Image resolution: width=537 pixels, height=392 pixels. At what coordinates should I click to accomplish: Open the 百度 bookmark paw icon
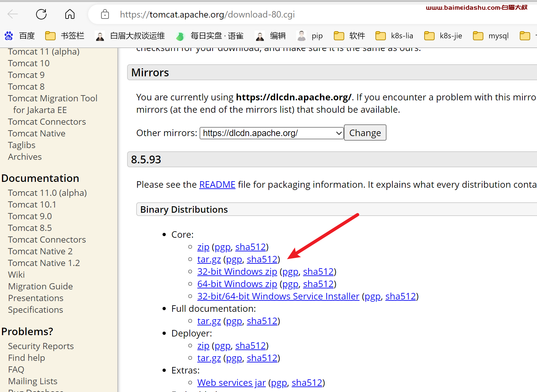click(x=9, y=36)
